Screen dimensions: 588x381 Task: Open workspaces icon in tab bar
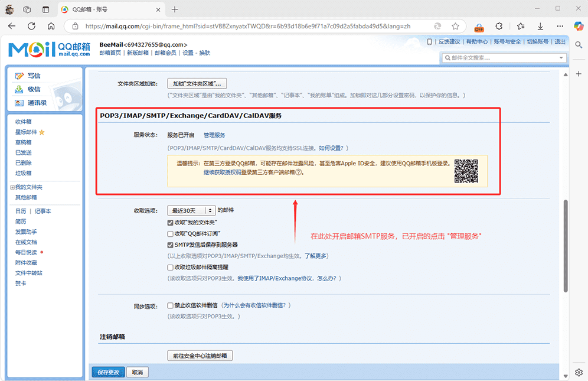pos(27,9)
